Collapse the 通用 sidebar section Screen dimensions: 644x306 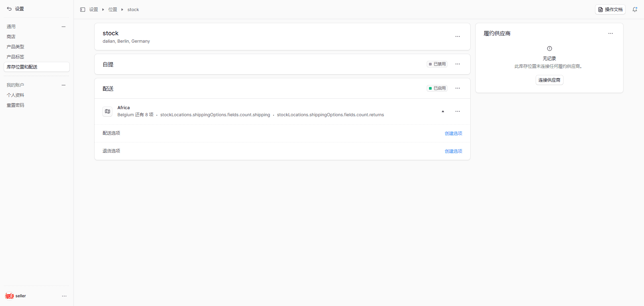tap(63, 27)
